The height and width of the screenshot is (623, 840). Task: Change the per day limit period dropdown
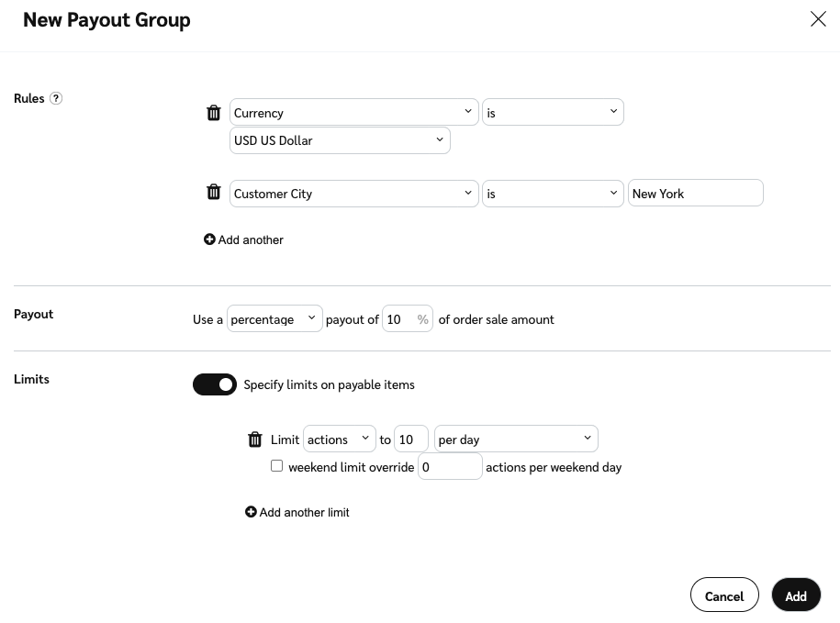point(516,439)
